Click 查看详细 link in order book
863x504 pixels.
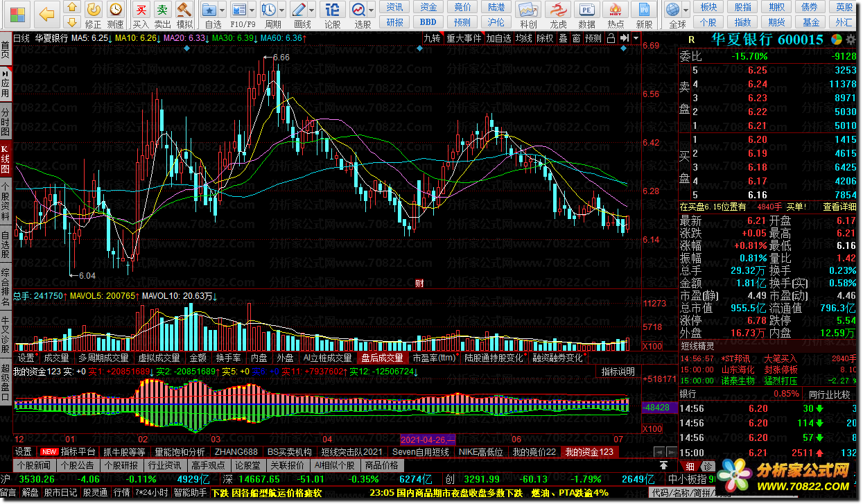tap(840, 207)
